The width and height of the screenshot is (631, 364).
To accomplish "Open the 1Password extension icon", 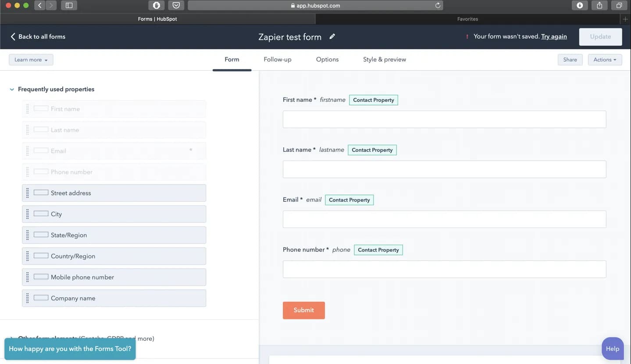I will tap(156, 5).
